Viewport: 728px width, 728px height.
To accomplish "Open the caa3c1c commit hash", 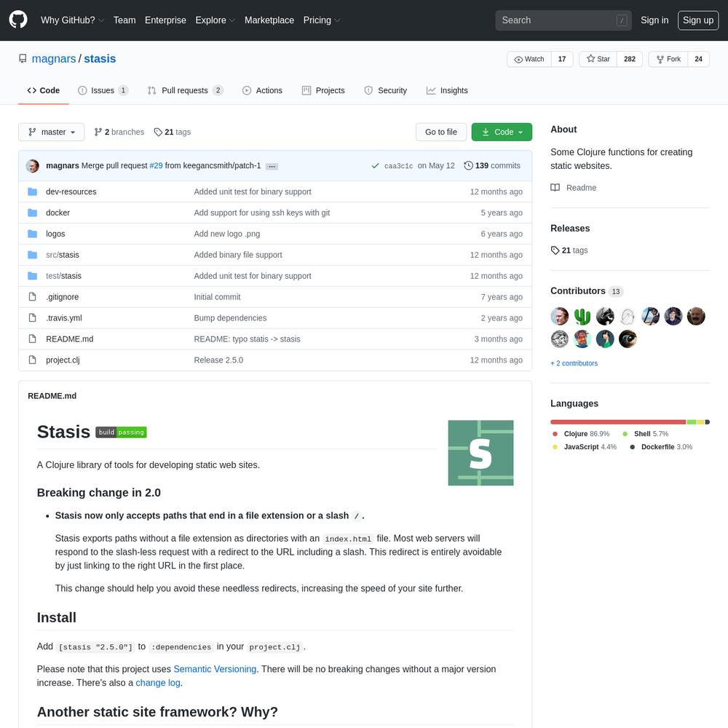I will (398, 166).
